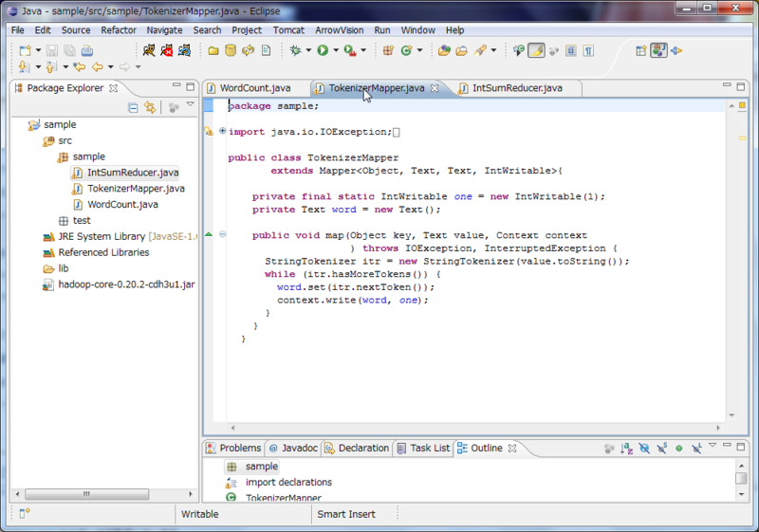
Task: Click the yellow database cylinder toolbar icon
Action: pos(231,50)
